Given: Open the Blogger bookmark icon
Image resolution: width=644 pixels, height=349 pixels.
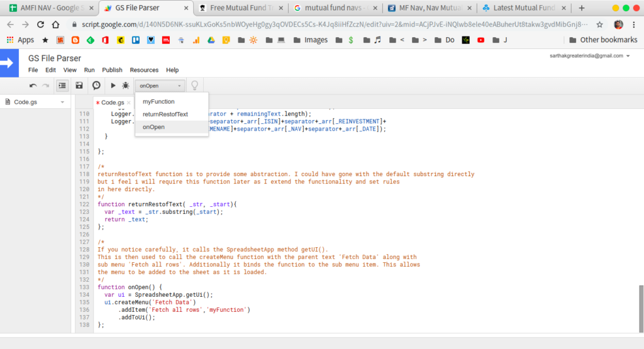Looking at the screenshot, I should (75, 40).
